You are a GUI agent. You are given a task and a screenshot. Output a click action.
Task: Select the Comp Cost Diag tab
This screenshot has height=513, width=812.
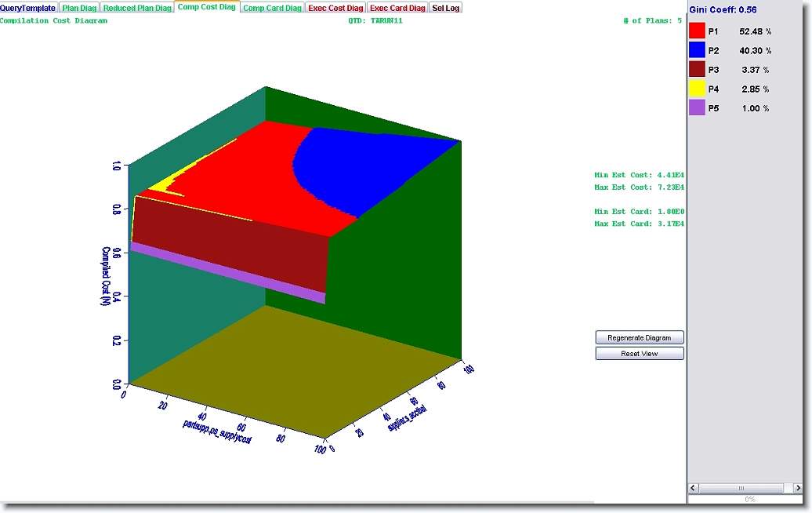tap(206, 7)
